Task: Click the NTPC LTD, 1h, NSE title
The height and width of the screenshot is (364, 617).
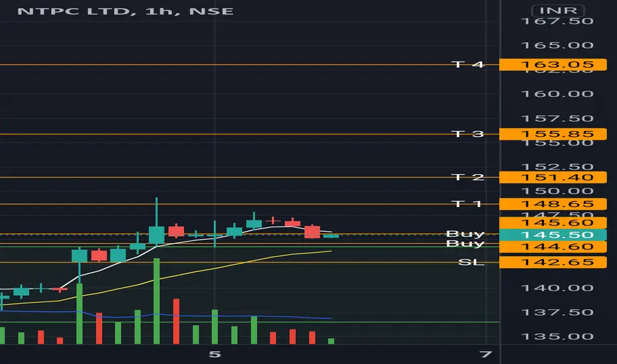Action: (126, 11)
